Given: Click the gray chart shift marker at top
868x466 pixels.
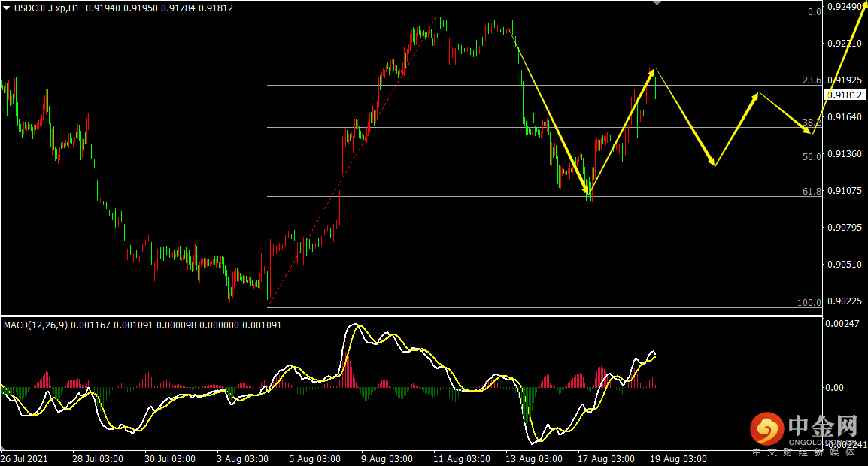Looking at the screenshot, I should tap(657, 3).
